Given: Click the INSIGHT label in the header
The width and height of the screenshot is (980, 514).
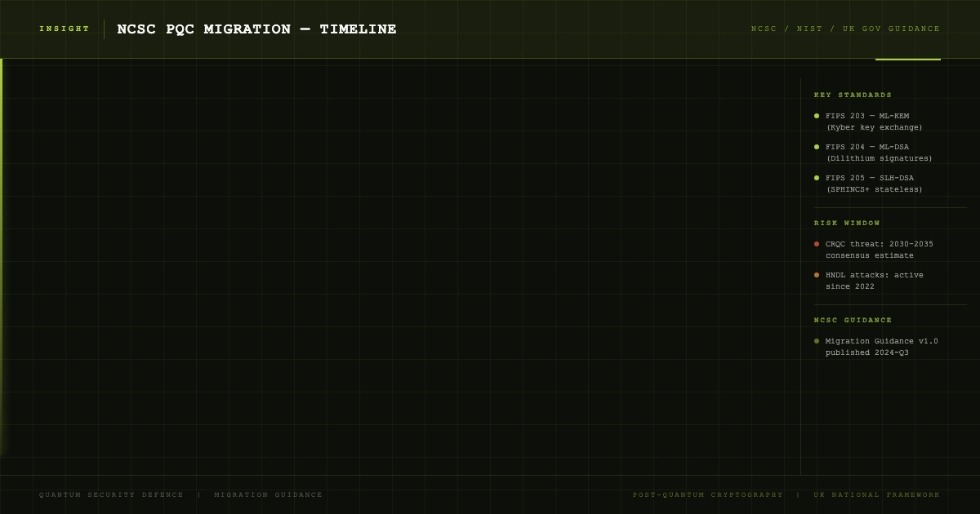Looking at the screenshot, I should coord(65,29).
